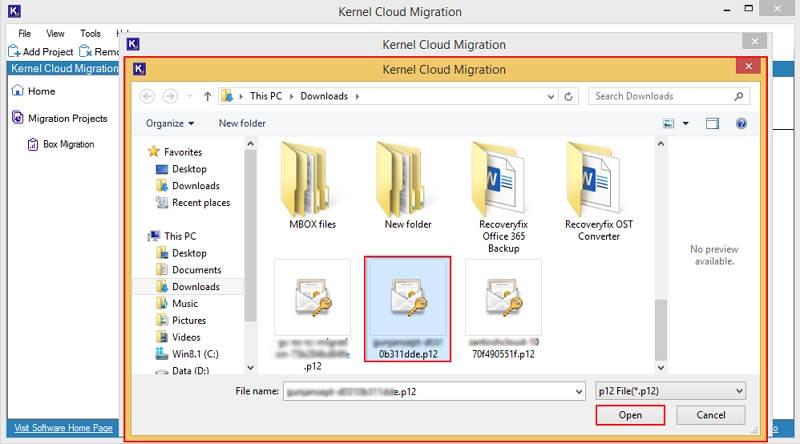Open the Organize menu

(170, 124)
